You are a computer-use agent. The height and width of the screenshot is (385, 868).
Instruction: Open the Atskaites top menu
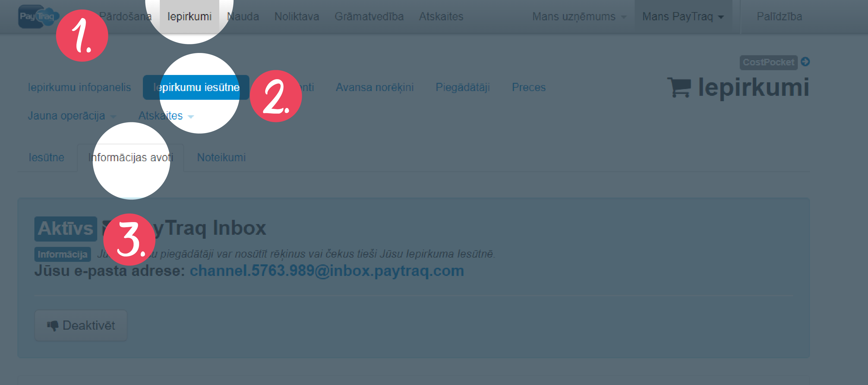(441, 16)
